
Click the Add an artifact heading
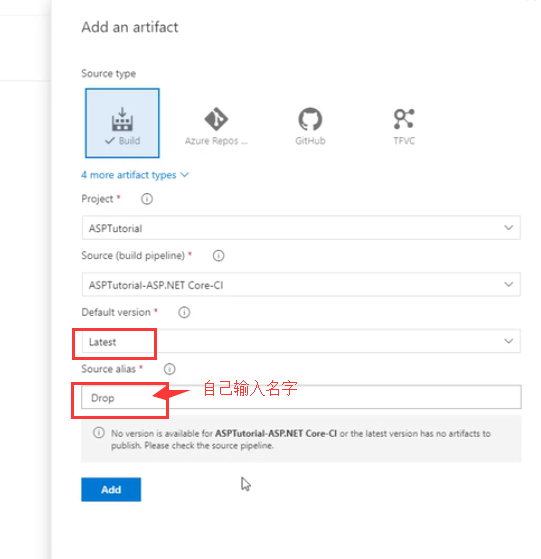click(130, 27)
